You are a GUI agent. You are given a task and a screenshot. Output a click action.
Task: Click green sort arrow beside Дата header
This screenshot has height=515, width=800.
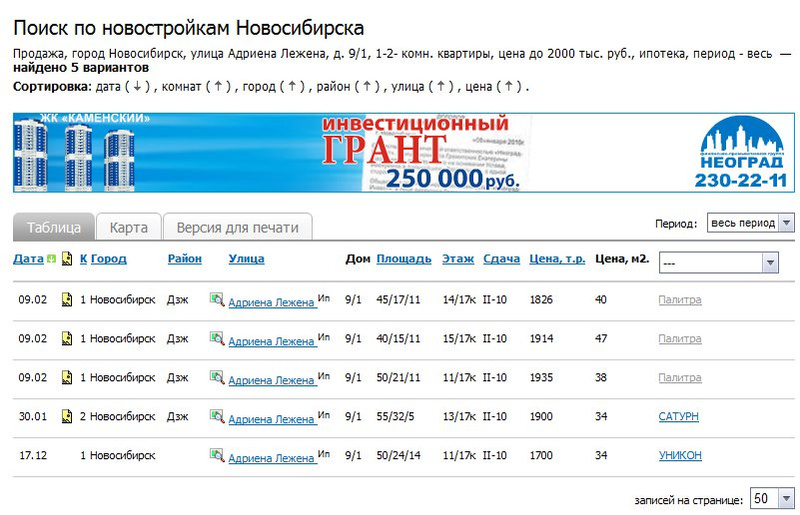coord(51,259)
